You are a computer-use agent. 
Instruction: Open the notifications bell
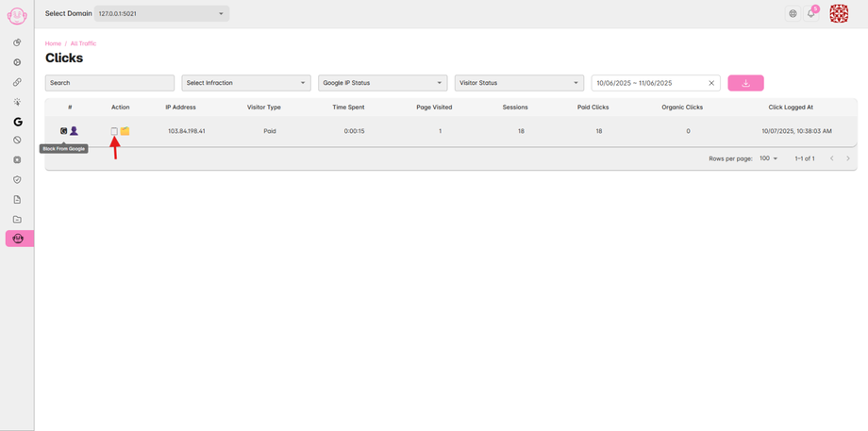(811, 14)
